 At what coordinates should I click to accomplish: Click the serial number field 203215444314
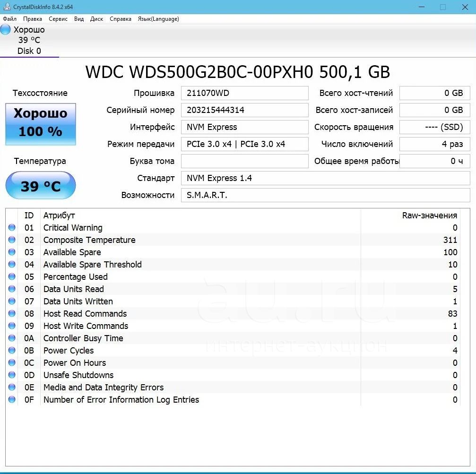pyautogui.click(x=245, y=110)
